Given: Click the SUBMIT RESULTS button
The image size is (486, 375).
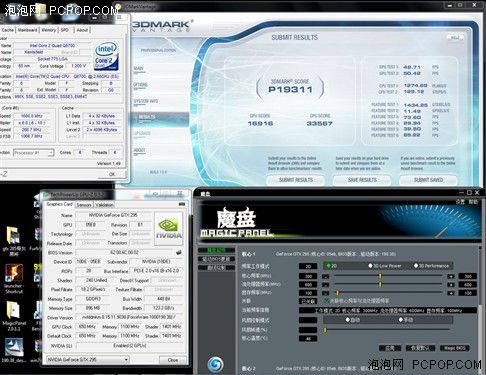Looking at the screenshot, I should (296, 180).
